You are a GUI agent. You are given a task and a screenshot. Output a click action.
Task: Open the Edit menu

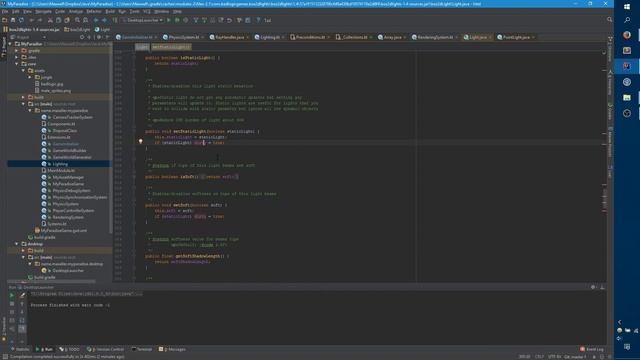point(16,11)
